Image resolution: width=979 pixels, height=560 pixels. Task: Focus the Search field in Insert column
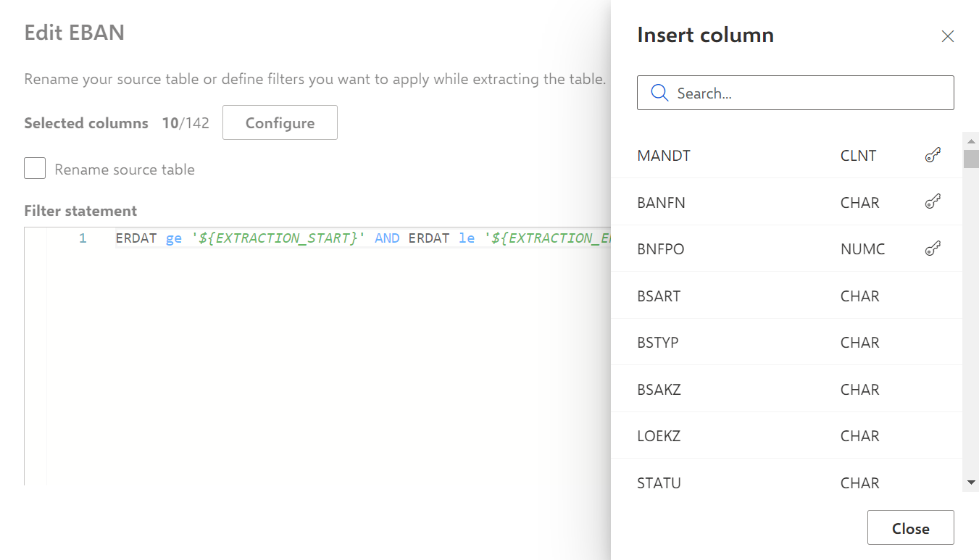[x=795, y=93]
